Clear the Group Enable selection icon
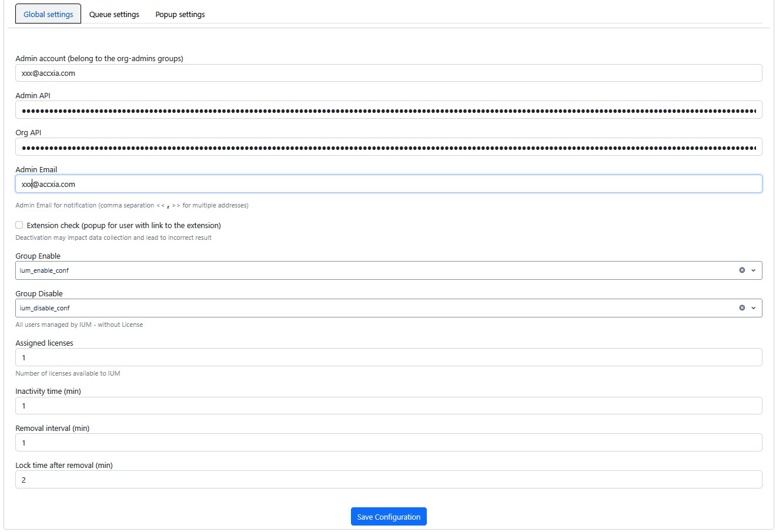This screenshot has height=532, width=776. coord(742,270)
